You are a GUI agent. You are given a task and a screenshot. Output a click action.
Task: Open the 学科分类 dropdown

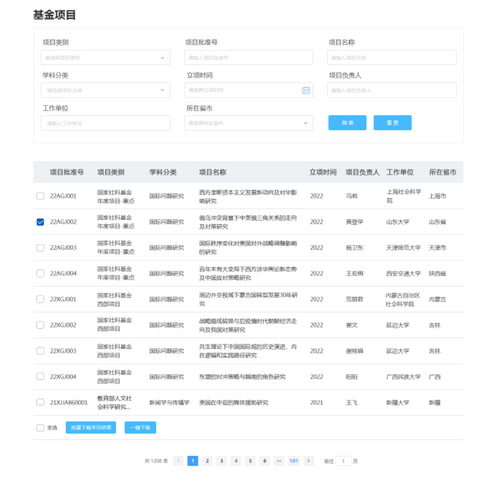coord(105,90)
